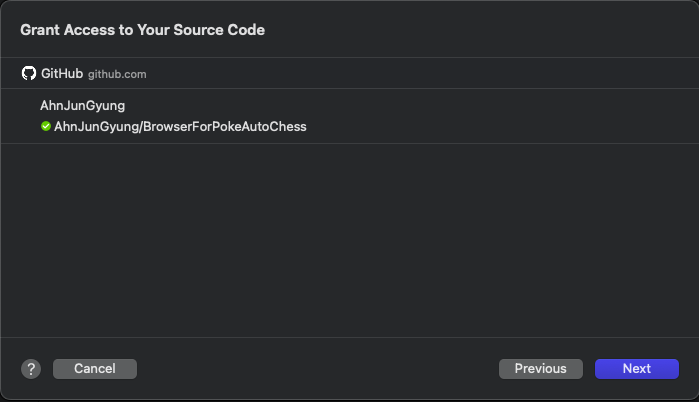The height and width of the screenshot is (402, 699).
Task: Click the empty area below the repository list
Action: click(x=350, y=240)
